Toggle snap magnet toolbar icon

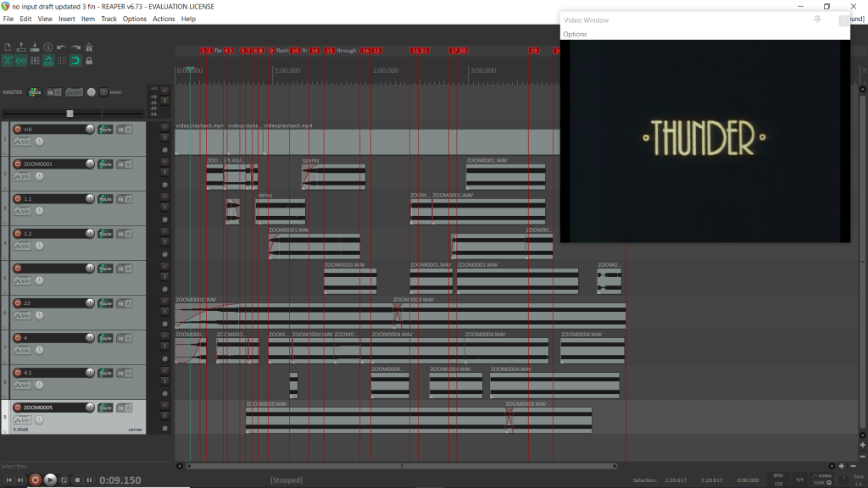tap(75, 61)
